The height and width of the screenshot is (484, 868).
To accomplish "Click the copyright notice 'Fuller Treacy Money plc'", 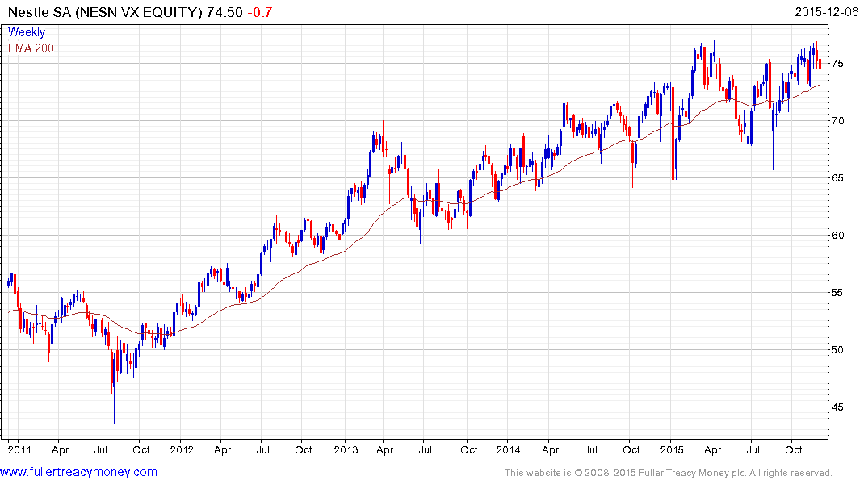I will (692, 473).
